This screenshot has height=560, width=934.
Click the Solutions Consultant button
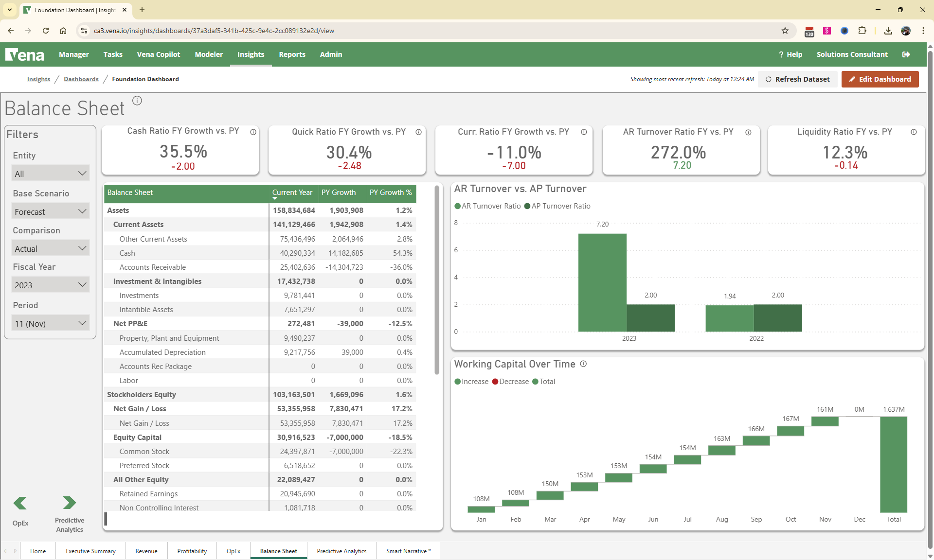[852, 54]
